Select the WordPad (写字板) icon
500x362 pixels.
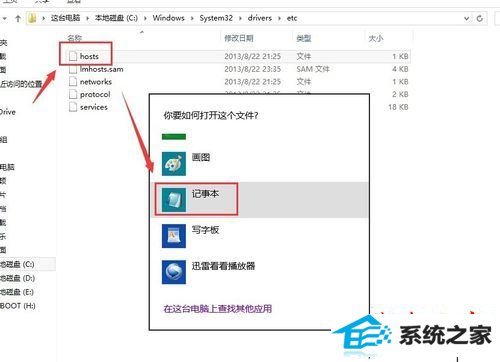(x=174, y=236)
